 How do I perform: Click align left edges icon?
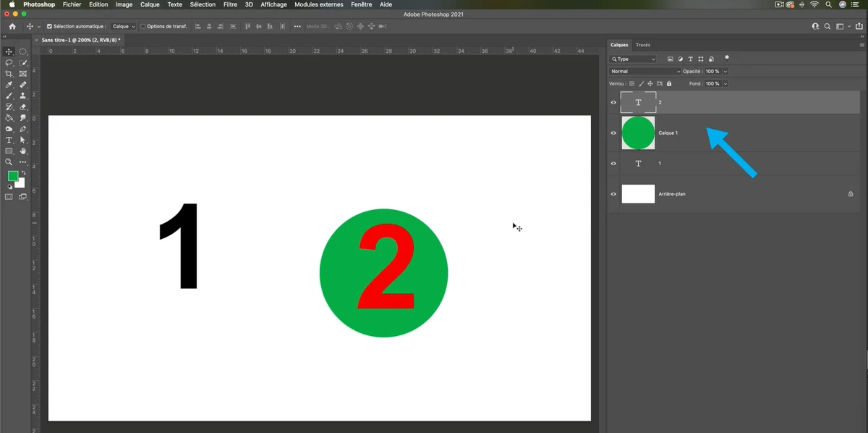pyautogui.click(x=197, y=26)
